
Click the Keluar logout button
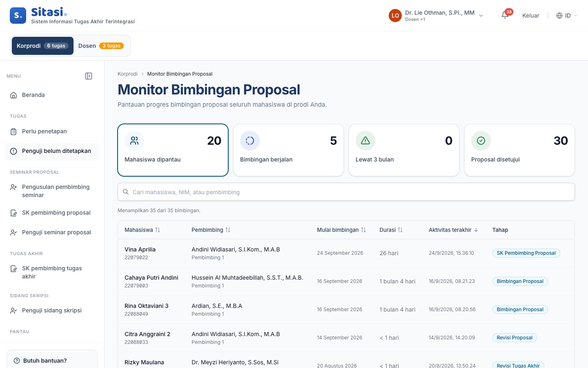[530, 16]
